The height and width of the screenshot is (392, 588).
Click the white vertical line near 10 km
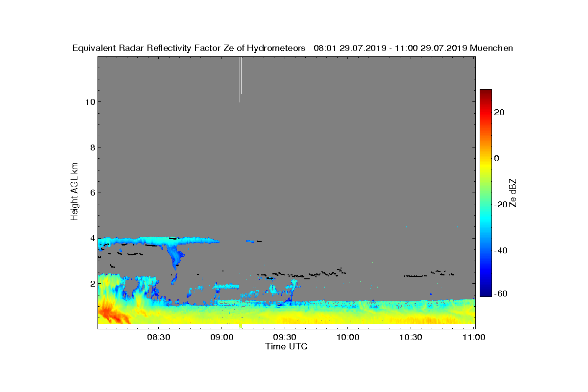click(x=240, y=78)
